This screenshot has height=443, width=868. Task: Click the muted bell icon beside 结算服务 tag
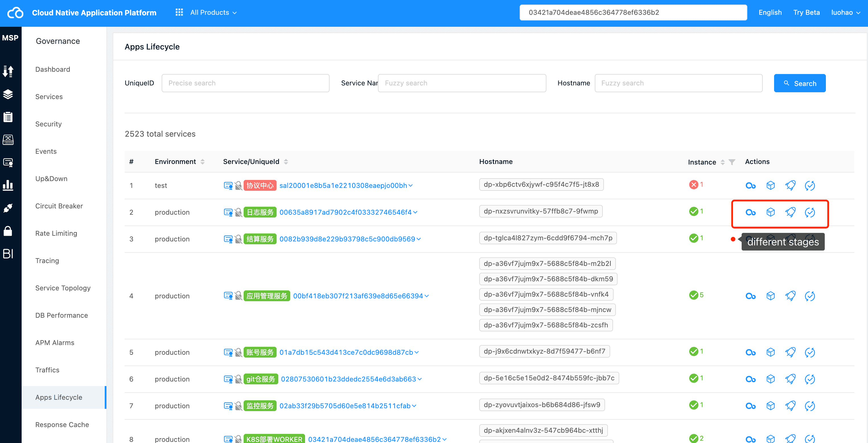click(238, 239)
